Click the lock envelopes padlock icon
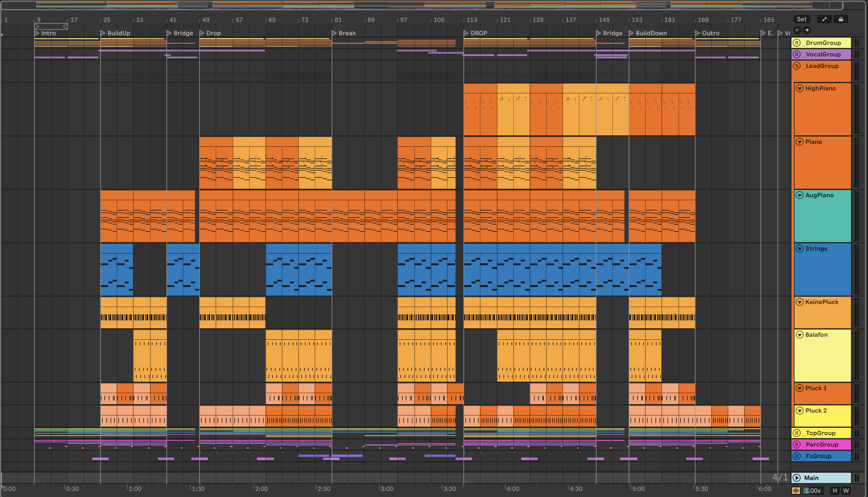Image resolution: width=868 pixels, height=497 pixels. coord(841,19)
